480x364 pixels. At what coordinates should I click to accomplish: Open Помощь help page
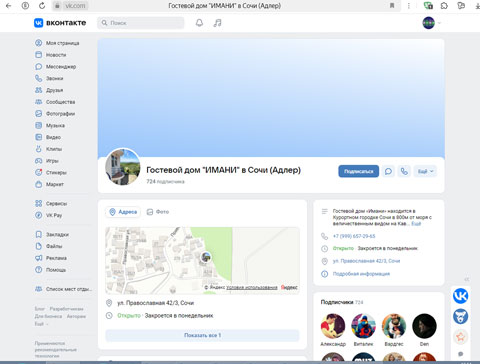coord(50,270)
